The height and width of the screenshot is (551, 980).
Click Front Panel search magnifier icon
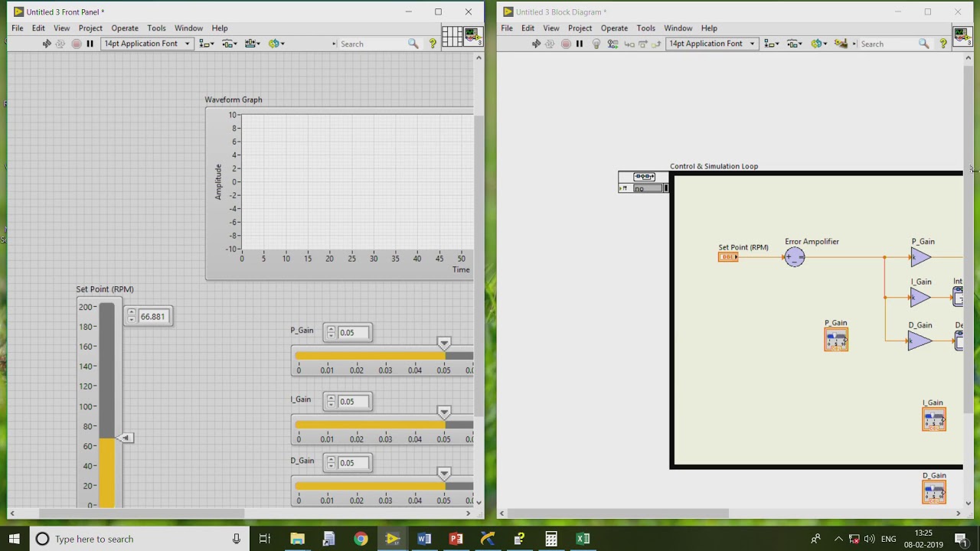[413, 44]
